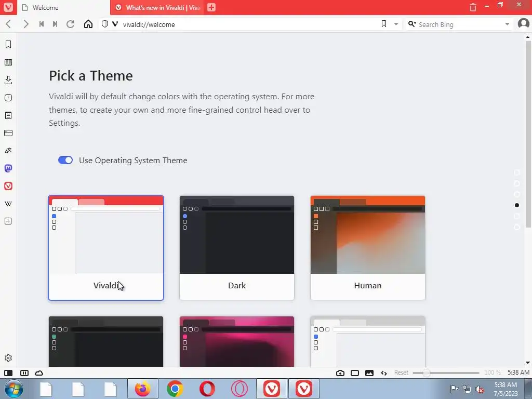This screenshot has width=532, height=399.
Task: Click the Search Bing field
Action: (x=460, y=24)
